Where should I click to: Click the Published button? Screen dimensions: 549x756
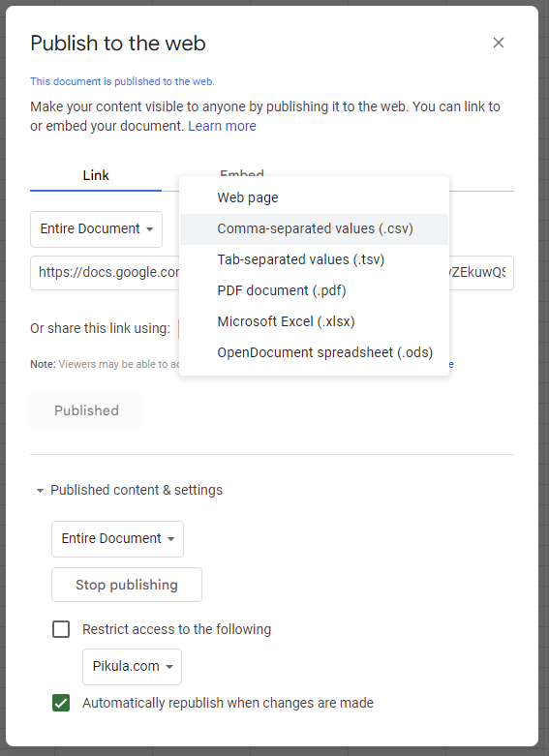point(86,410)
